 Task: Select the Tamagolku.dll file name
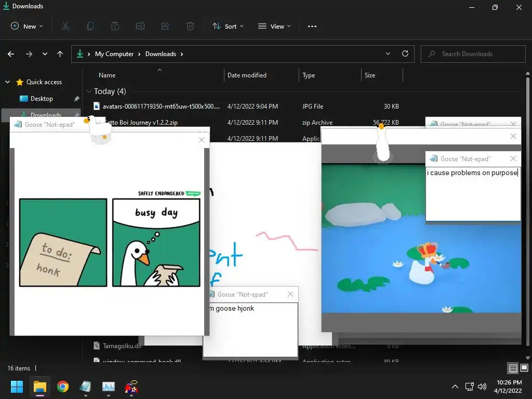click(x=122, y=345)
